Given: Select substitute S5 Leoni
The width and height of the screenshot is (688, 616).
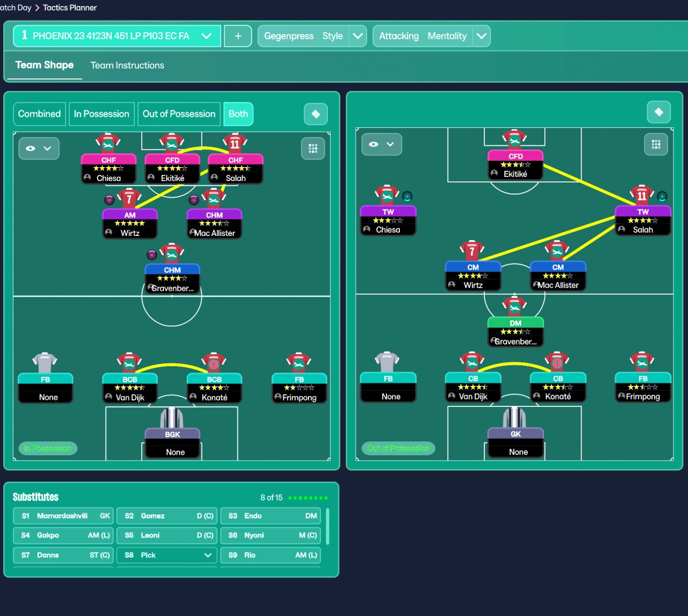Looking at the screenshot, I should pos(167,535).
